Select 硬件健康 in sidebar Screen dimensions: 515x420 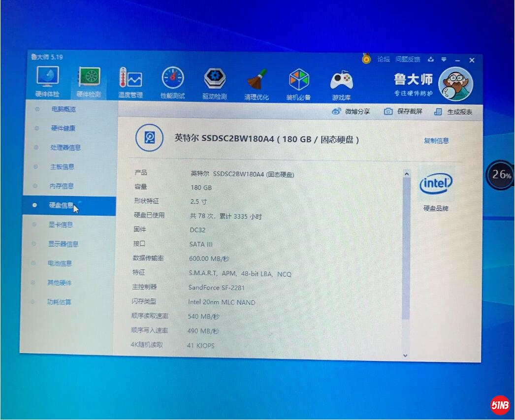click(63, 128)
